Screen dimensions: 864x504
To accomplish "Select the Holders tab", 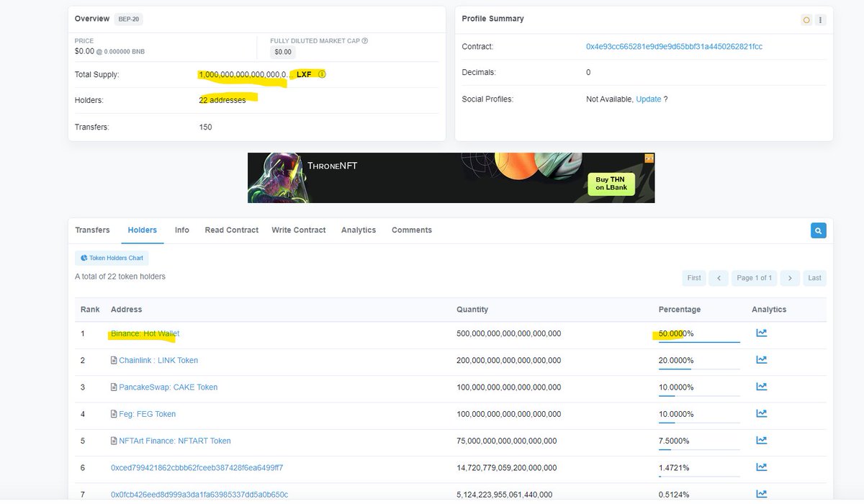I will pyautogui.click(x=142, y=230).
